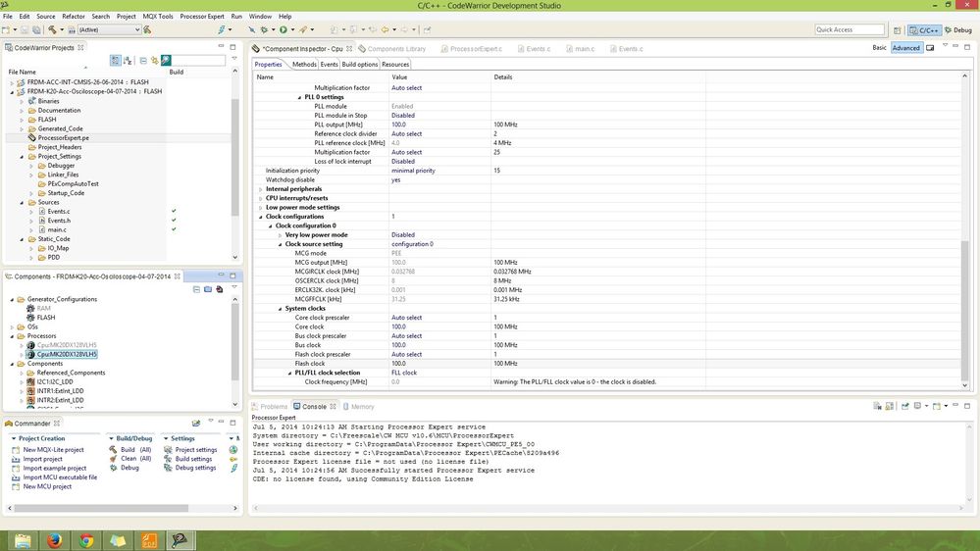
Task: Click Project settings in Commander
Action: 195,450
